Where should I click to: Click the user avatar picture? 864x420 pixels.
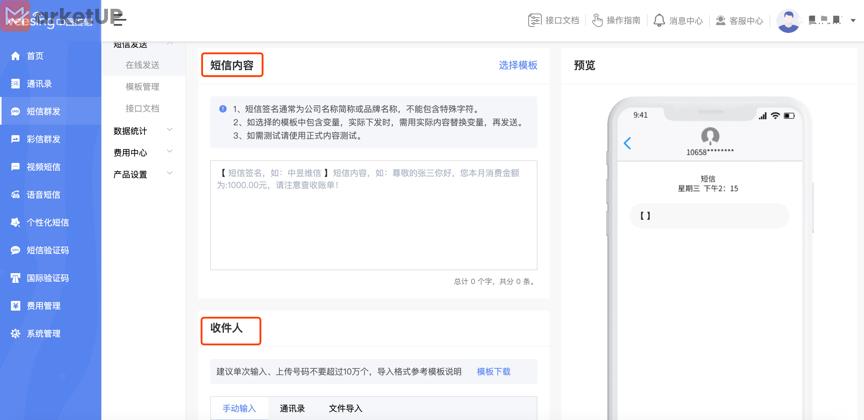pos(788,21)
